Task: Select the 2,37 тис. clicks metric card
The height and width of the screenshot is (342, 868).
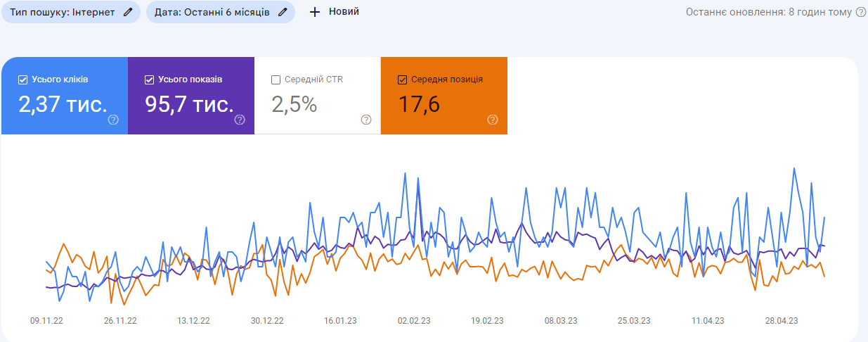Action: point(63,105)
